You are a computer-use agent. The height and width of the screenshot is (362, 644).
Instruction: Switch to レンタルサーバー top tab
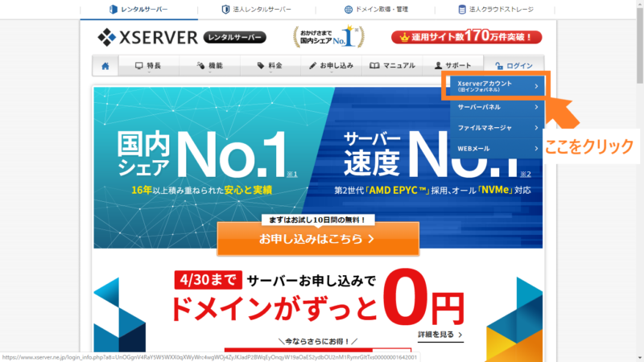click(x=138, y=9)
